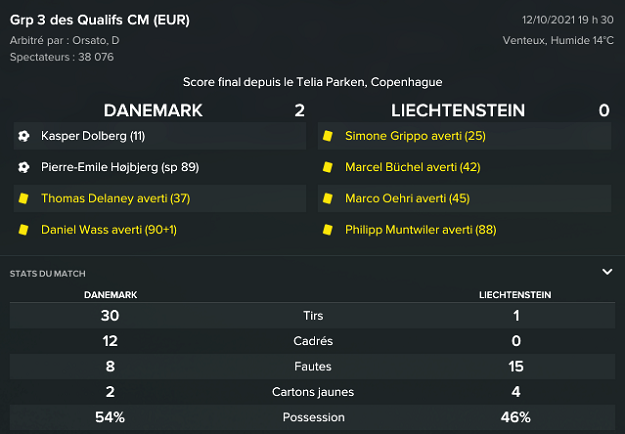The width and height of the screenshot is (625, 434).
Task: Click the Tirs stats row
Action: 312,316
